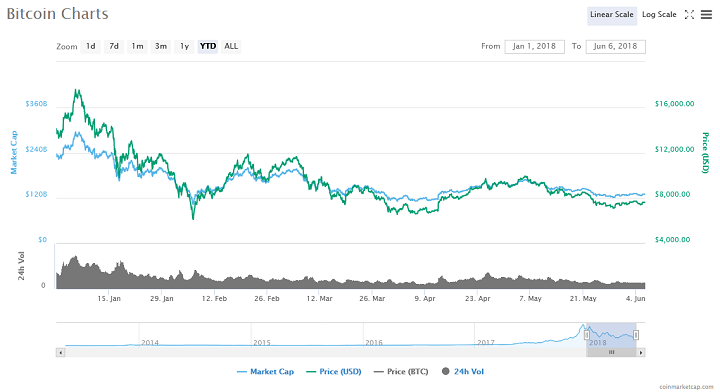
Task: Click the scrollbar right arrow
Action: pos(641,353)
